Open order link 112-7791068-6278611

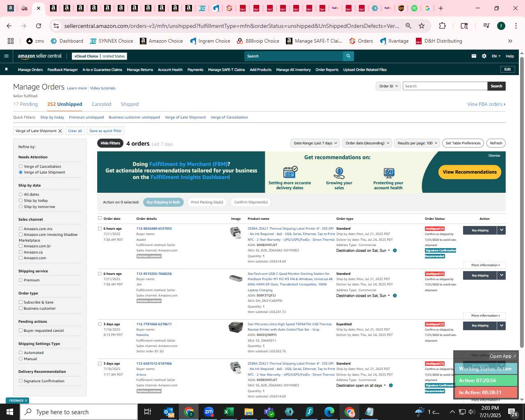point(154,324)
